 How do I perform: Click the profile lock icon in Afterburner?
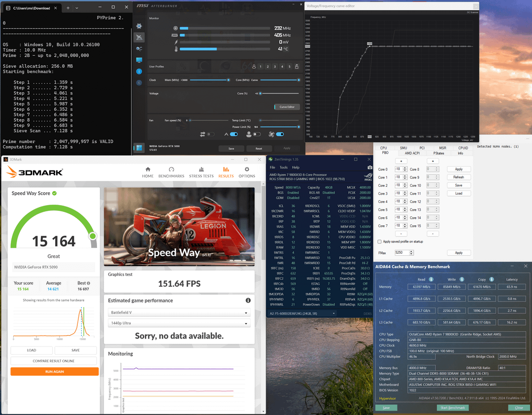pyautogui.click(x=297, y=67)
